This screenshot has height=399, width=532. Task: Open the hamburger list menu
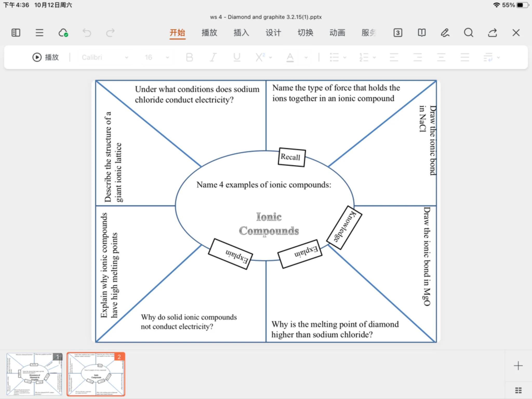point(39,33)
